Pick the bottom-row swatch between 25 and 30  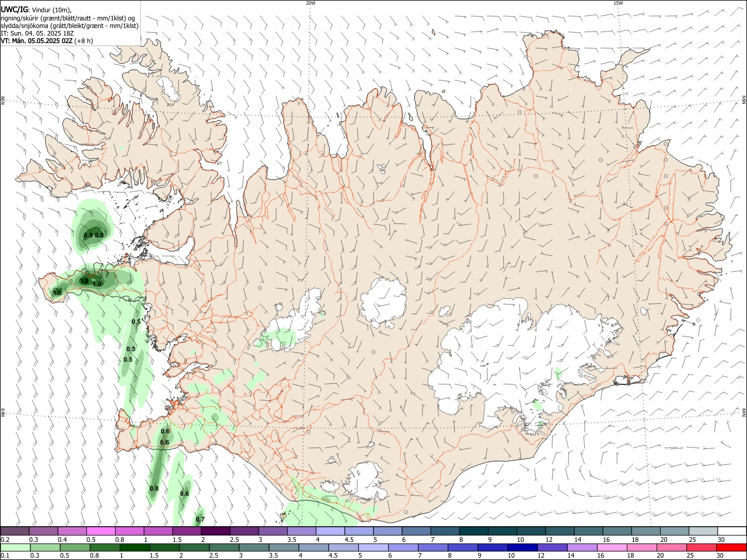702,548
